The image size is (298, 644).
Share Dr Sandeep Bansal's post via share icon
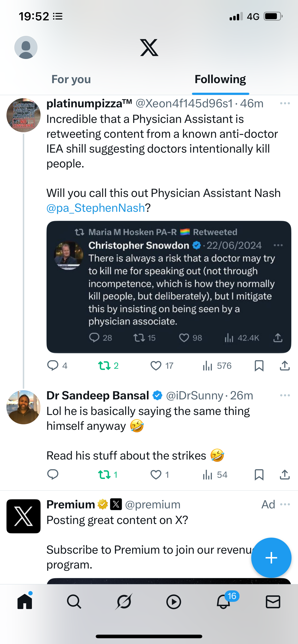click(285, 475)
